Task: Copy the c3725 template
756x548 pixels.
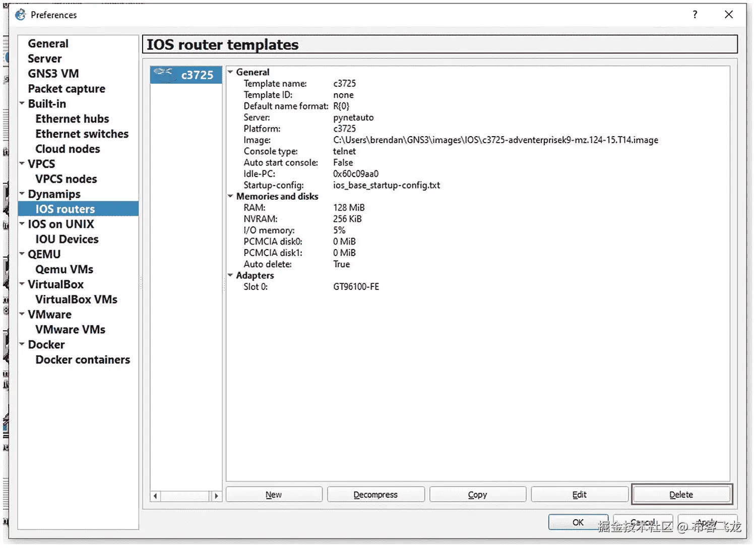Action: click(x=477, y=494)
